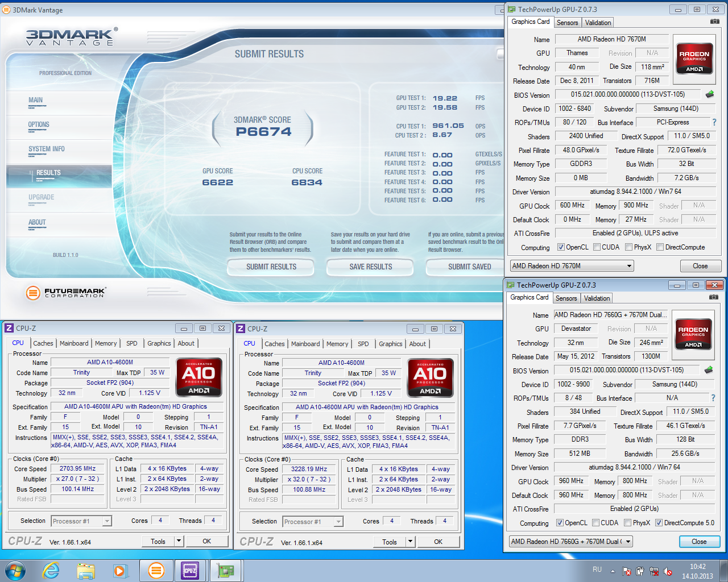Click the camera screenshot icon in upper GPU-Z window

[x=714, y=22]
